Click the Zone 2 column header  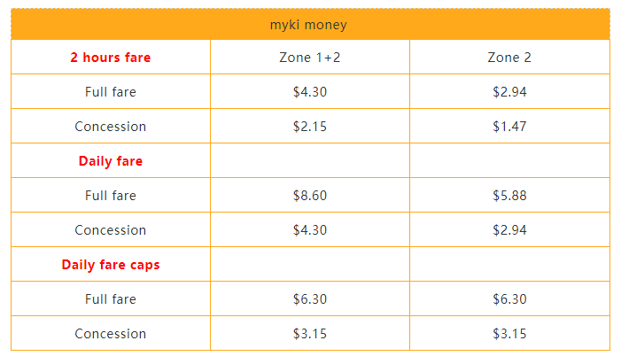[x=509, y=58]
